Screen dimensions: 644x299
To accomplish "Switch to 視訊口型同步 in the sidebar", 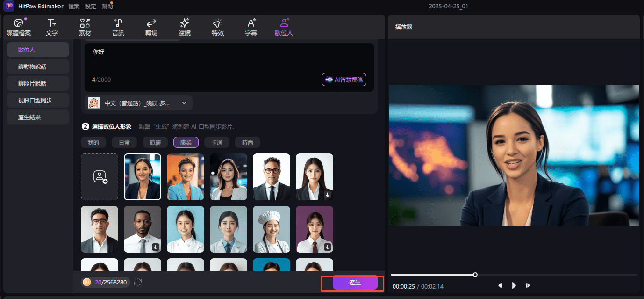I will point(37,100).
